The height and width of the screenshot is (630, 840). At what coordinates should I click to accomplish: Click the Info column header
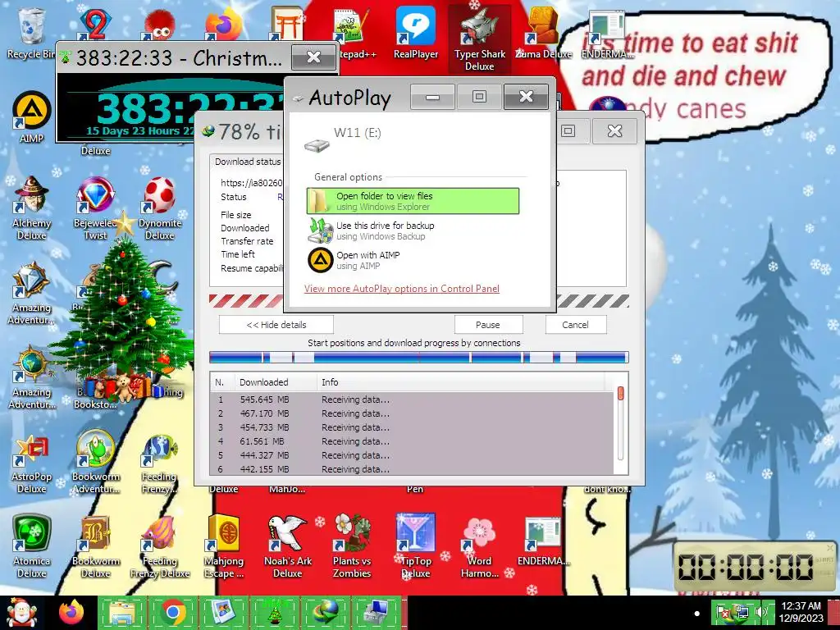coord(461,382)
